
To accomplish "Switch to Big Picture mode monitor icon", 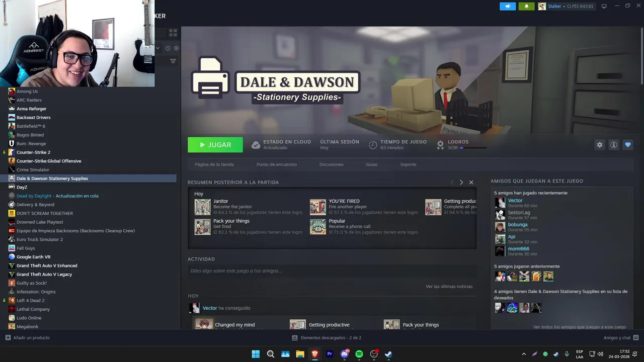I will [x=604, y=7].
